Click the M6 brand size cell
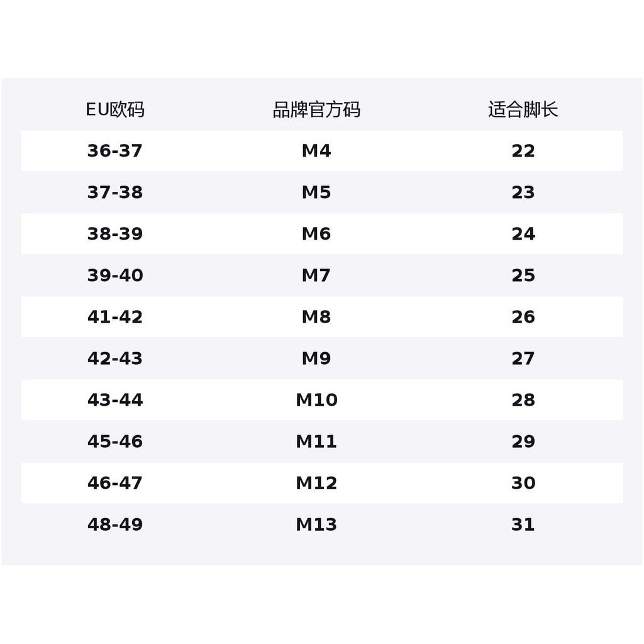Image resolution: width=644 pixels, height=644 pixels. click(x=316, y=234)
